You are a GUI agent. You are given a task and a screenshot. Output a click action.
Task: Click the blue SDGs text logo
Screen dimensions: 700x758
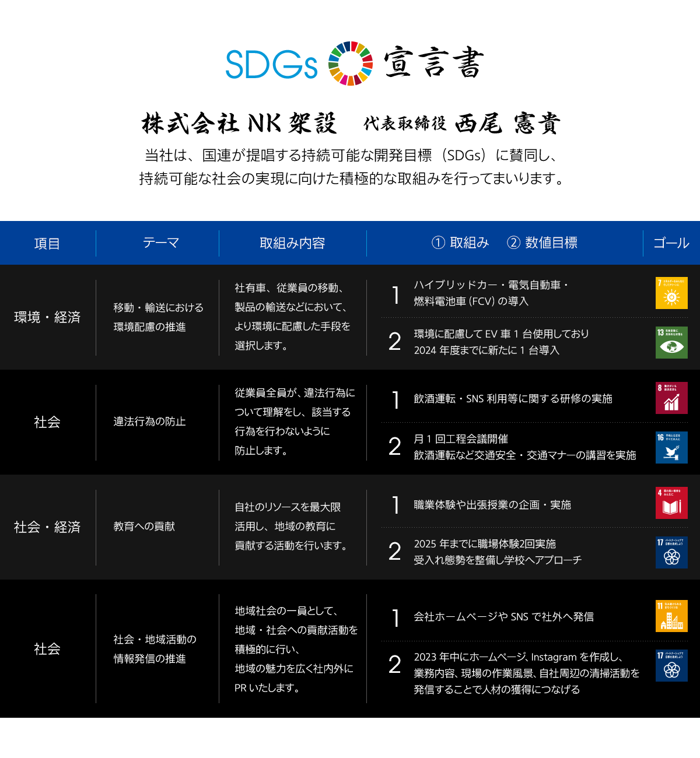click(x=271, y=64)
